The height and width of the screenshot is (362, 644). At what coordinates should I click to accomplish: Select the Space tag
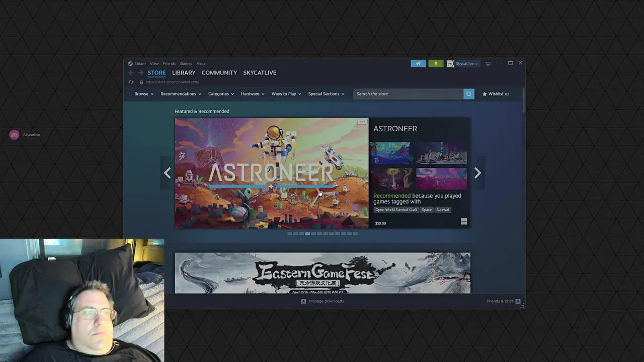[x=427, y=210]
